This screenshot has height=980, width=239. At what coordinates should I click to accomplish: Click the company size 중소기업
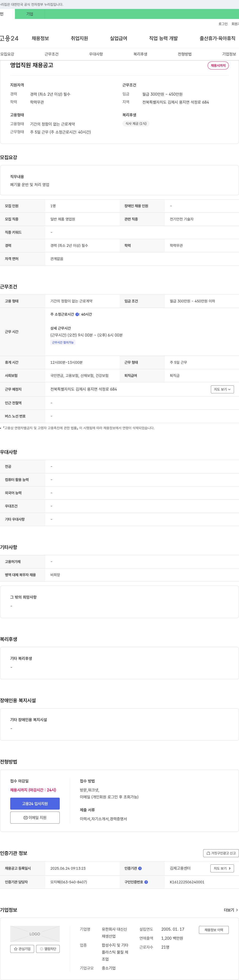[x=109, y=968]
